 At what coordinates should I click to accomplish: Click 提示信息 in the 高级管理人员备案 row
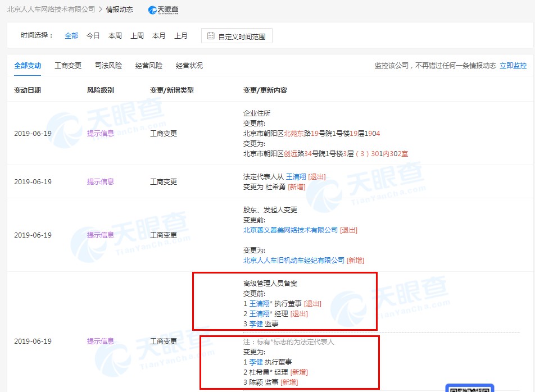pyautogui.click(x=100, y=341)
